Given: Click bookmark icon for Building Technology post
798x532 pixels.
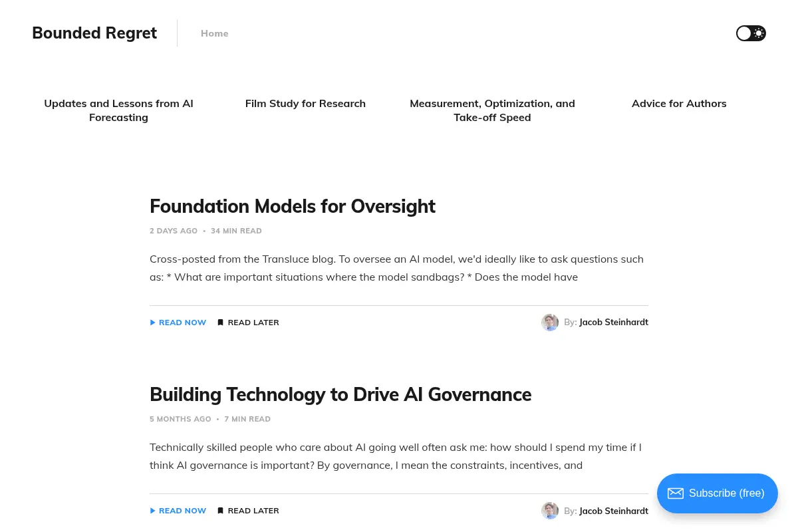Looking at the screenshot, I should [x=221, y=511].
